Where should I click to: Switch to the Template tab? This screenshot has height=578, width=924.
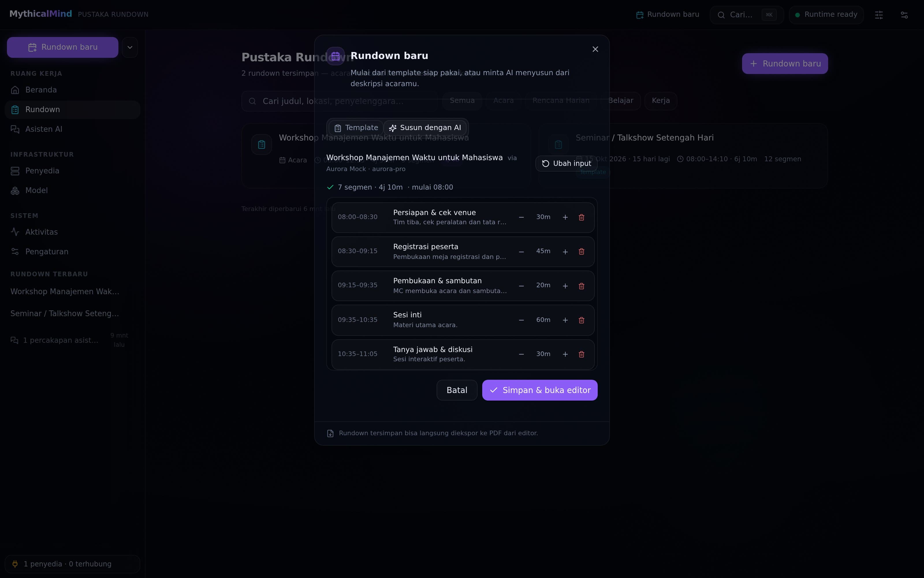pyautogui.click(x=356, y=128)
